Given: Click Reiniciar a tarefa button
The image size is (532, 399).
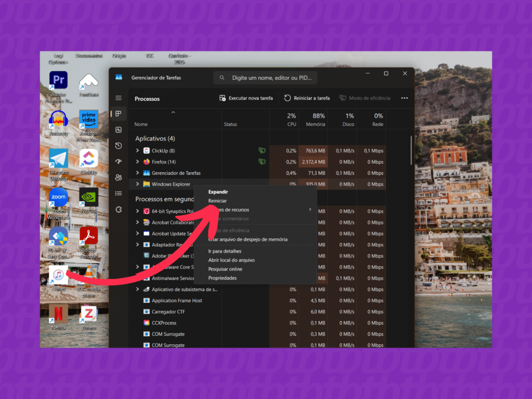Looking at the screenshot, I should tap(307, 98).
